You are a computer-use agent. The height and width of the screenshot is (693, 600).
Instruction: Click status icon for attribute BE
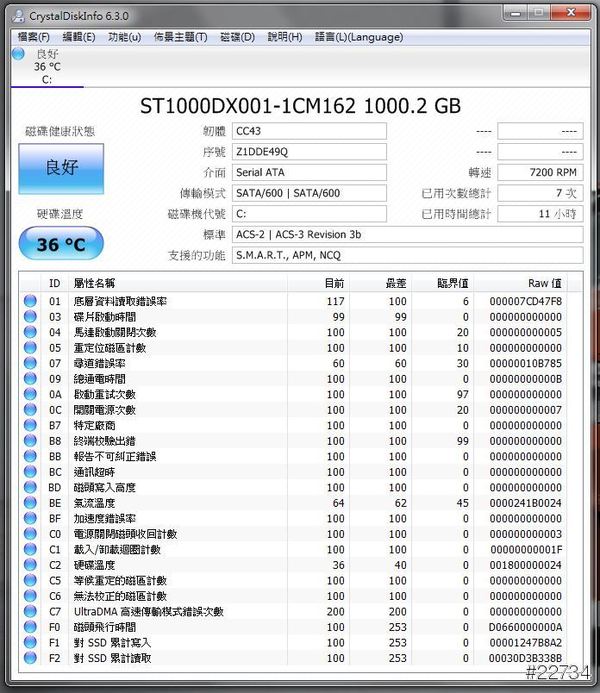pyautogui.click(x=30, y=503)
